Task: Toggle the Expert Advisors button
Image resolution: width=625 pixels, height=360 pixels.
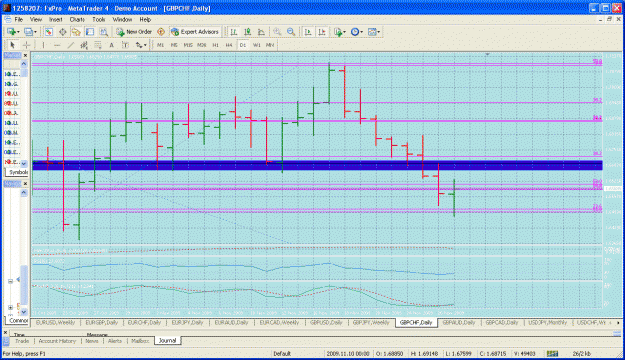Action: click(195, 31)
